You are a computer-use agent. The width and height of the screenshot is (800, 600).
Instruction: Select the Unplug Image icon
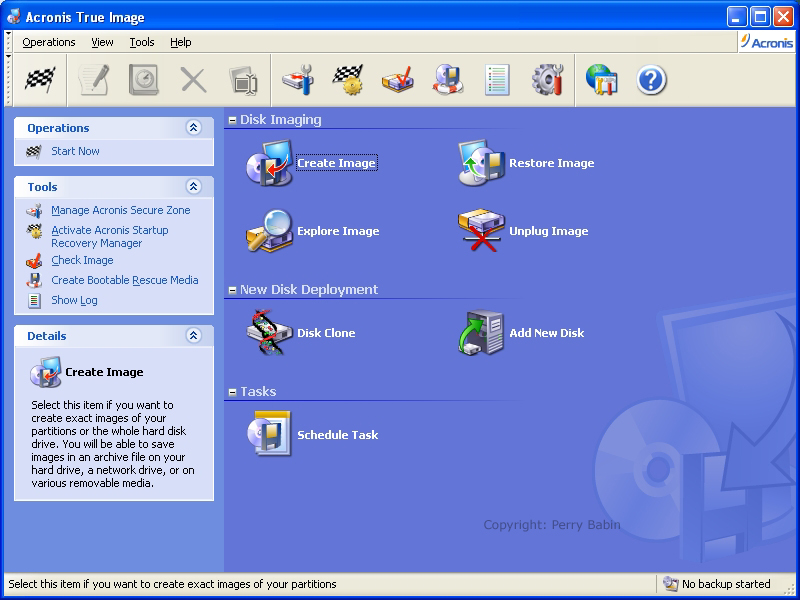(482, 231)
